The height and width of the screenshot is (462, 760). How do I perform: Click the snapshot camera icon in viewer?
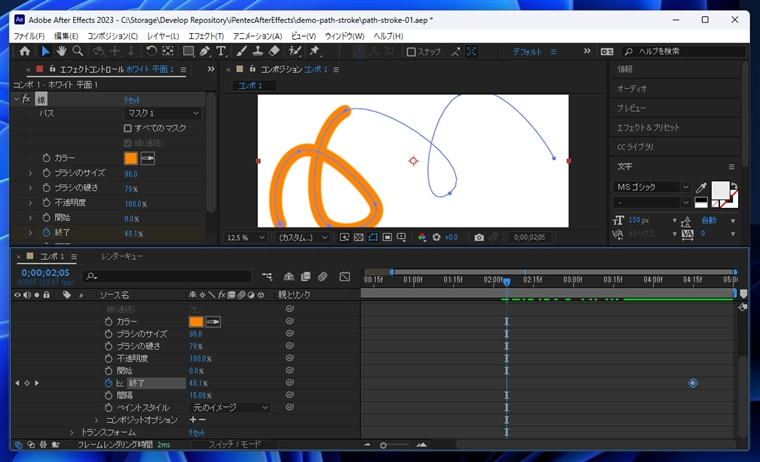click(x=479, y=238)
